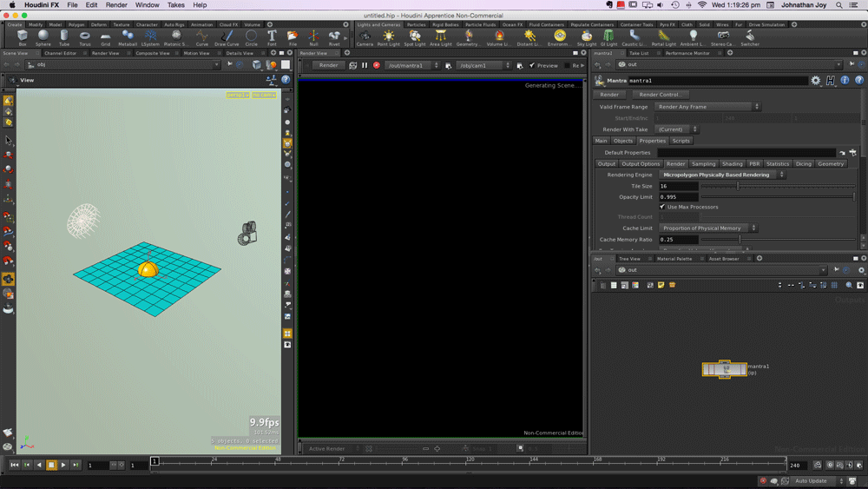
Task: Add a Camera from the shelf
Action: pos(365,37)
